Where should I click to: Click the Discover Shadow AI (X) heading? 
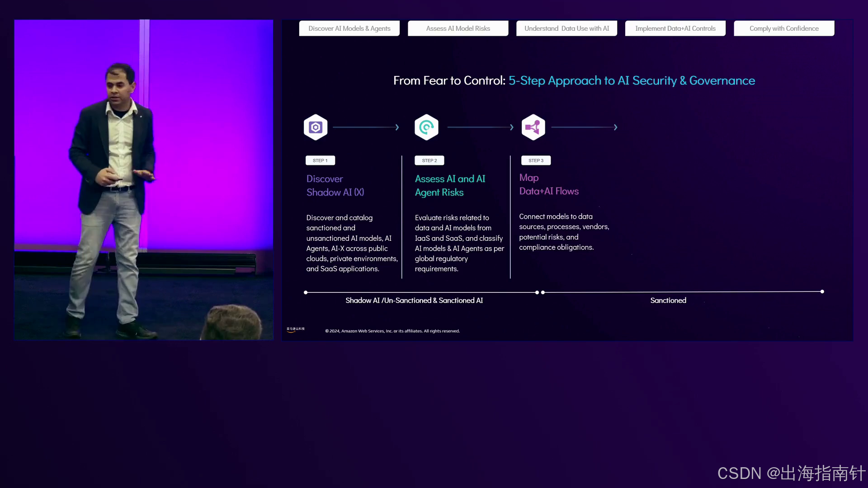tap(335, 186)
